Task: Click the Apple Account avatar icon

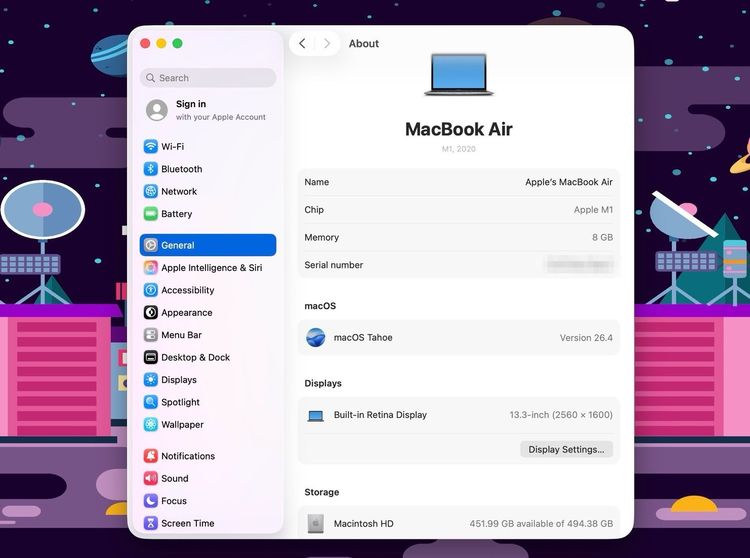Action: [157, 110]
